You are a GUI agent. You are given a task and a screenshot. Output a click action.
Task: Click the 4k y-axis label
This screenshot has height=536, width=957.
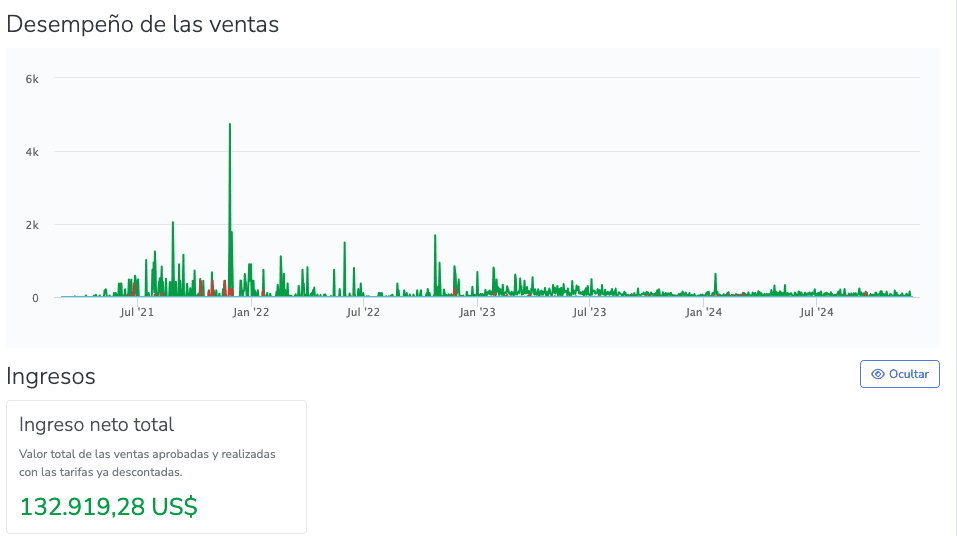[32, 152]
